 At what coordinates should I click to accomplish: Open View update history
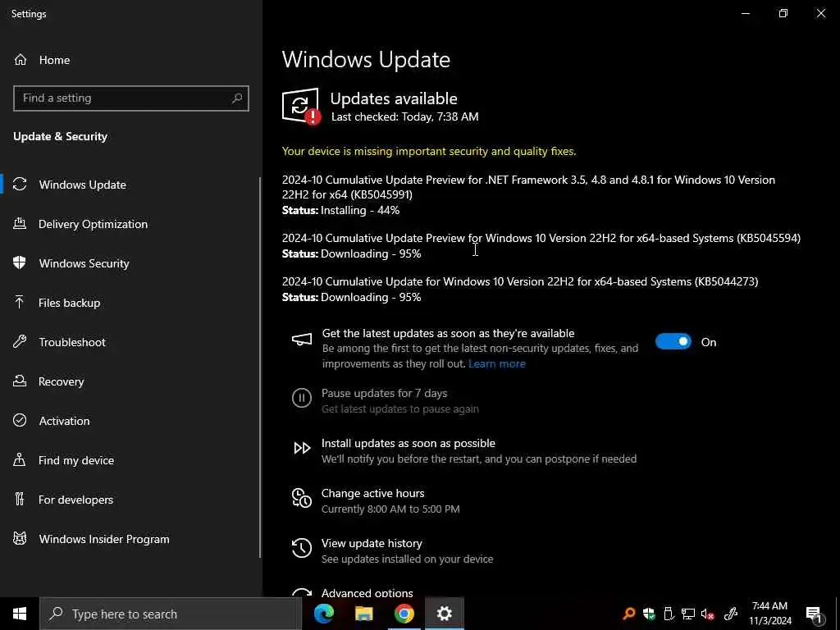click(x=372, y=543)
